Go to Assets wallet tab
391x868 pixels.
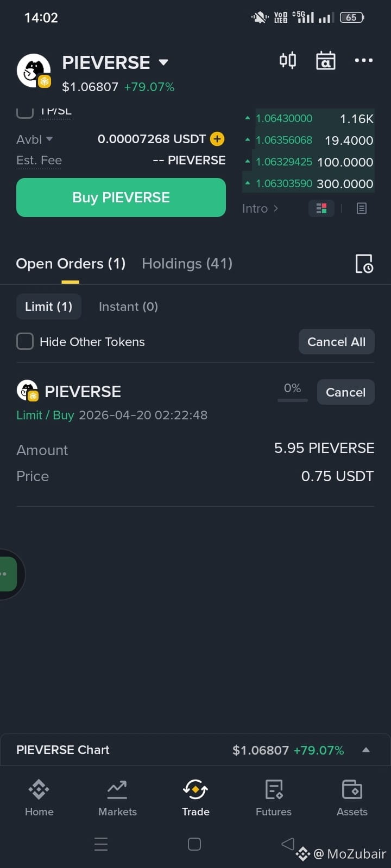pos(352,797)
